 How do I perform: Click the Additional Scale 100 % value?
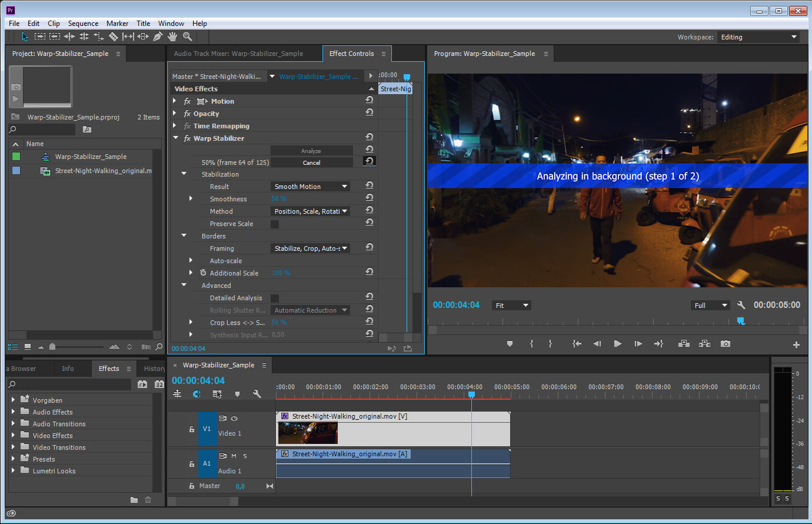[281, 273]
